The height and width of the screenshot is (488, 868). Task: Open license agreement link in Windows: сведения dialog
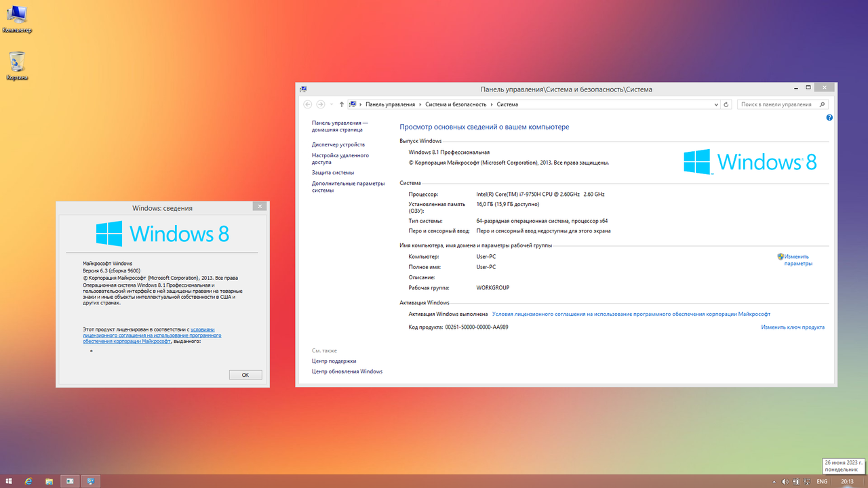pos(153,335)
